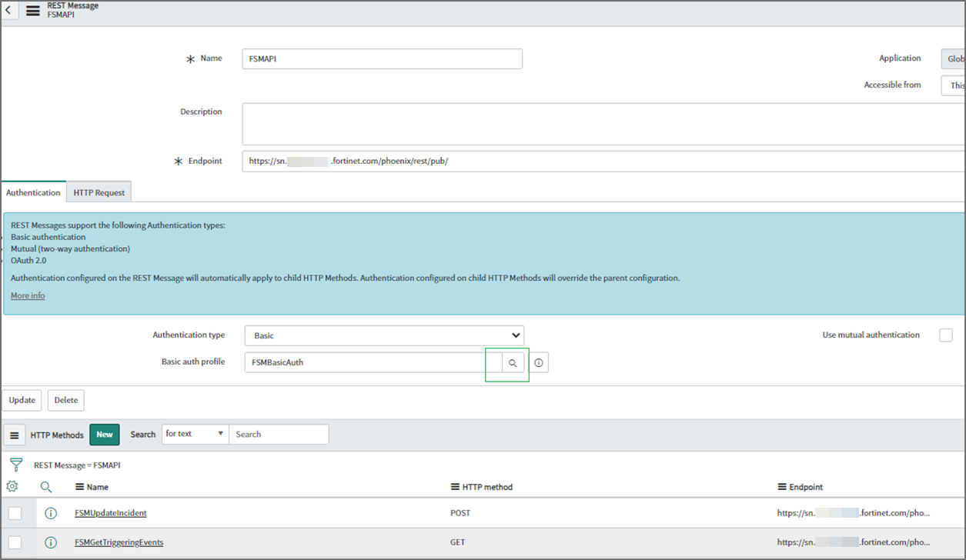Select the FSMUpdateIncident row checkbox
The height and width of the screenshot is (560, 966).
pos(15,513)
